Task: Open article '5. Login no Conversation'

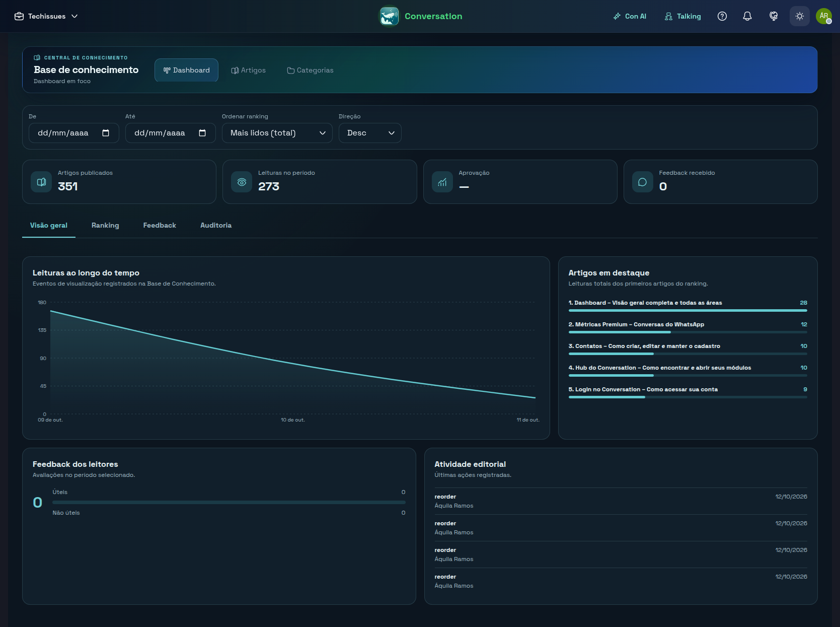Action: pyautogui.click(x=643, y=389)
